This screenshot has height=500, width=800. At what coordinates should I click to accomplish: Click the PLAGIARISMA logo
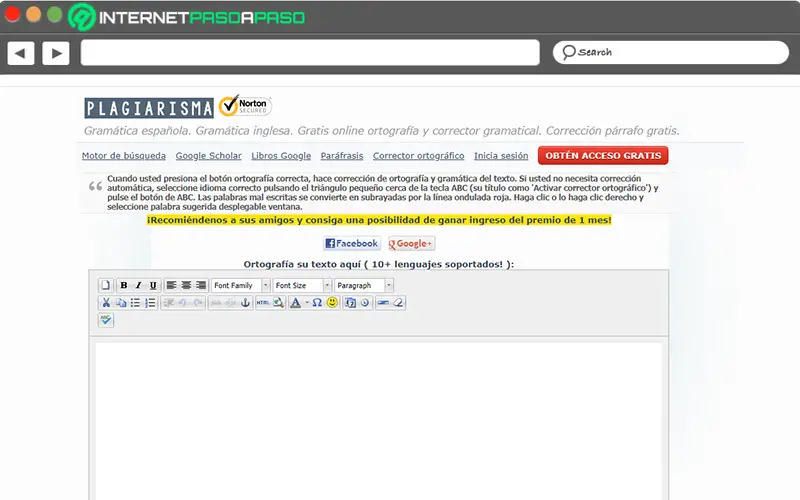(x=149, y=108)
